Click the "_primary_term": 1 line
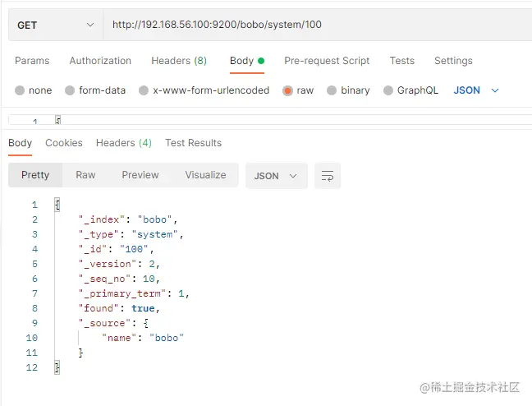This screenshot has width=532, height=406. coord(134,293)
